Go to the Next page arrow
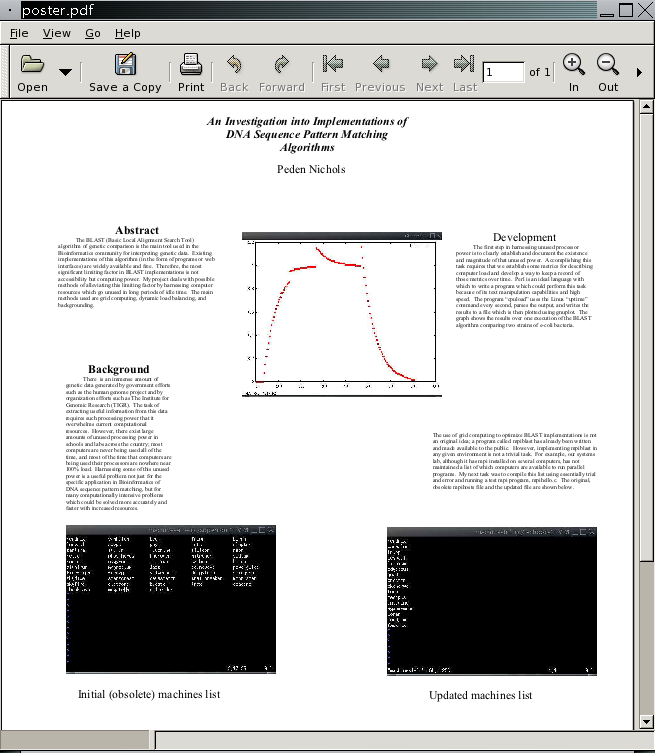The width and height of the screenshot is (655, 753). 429,63
